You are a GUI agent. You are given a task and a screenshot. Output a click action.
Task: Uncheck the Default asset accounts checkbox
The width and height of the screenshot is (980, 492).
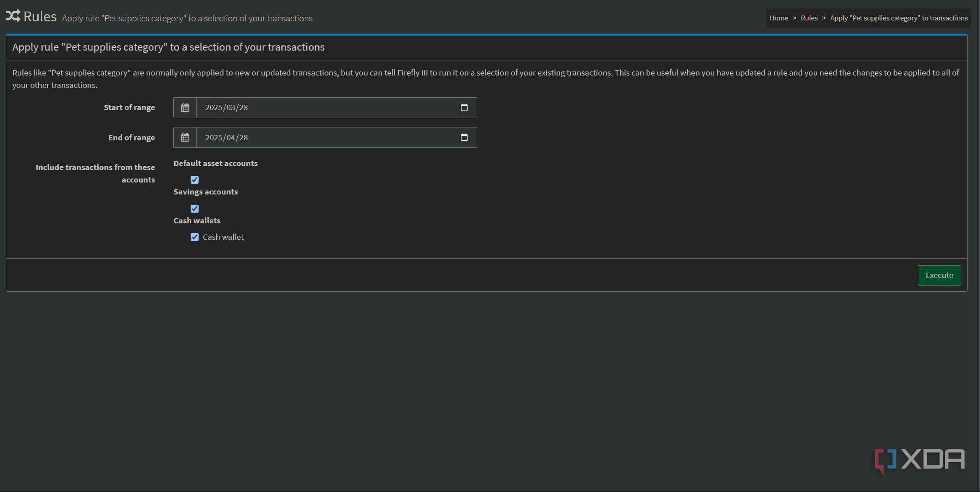coord(195,180)
